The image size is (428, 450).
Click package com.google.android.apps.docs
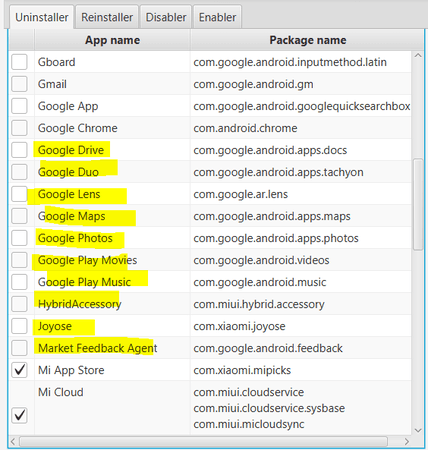coord(270,150)
